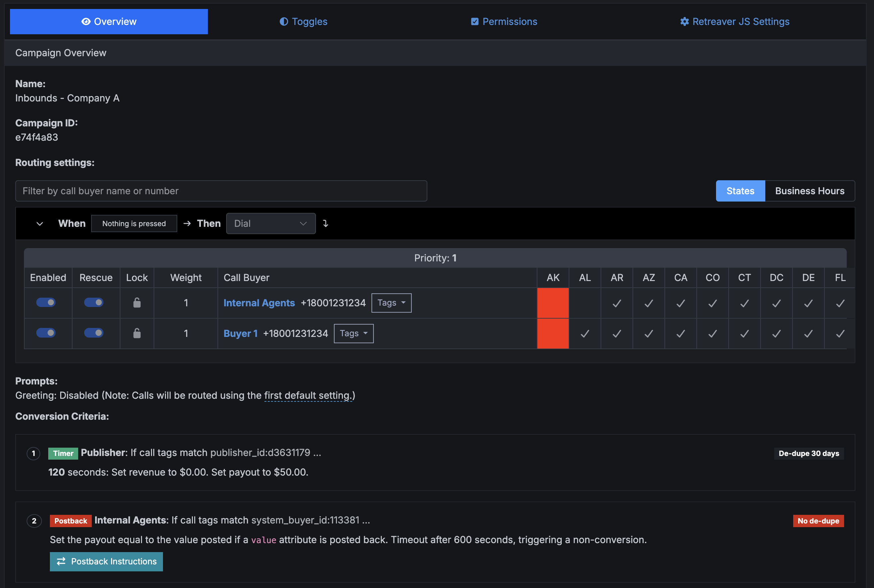Open the Retreaver JS Settings gear icon
Screen dimensions: 874x588
tap(684, 21)
